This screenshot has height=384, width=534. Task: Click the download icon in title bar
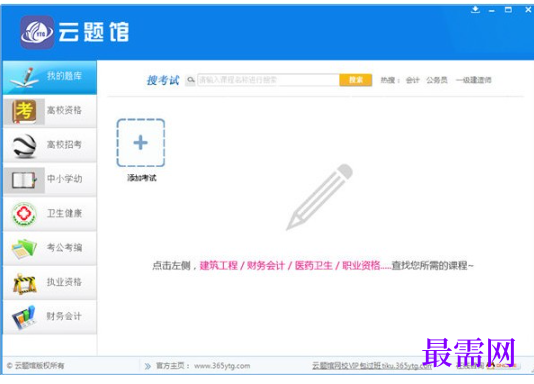pos(475,10)
